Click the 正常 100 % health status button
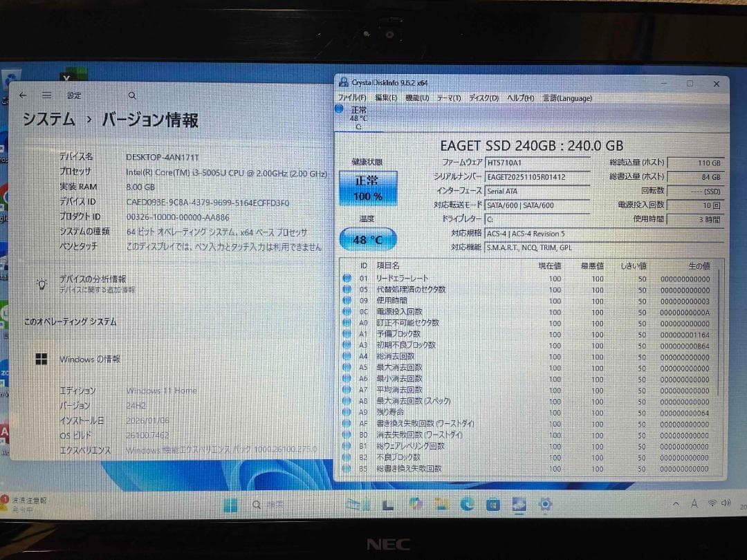This screenshot has width=747, height=560. 368,188
